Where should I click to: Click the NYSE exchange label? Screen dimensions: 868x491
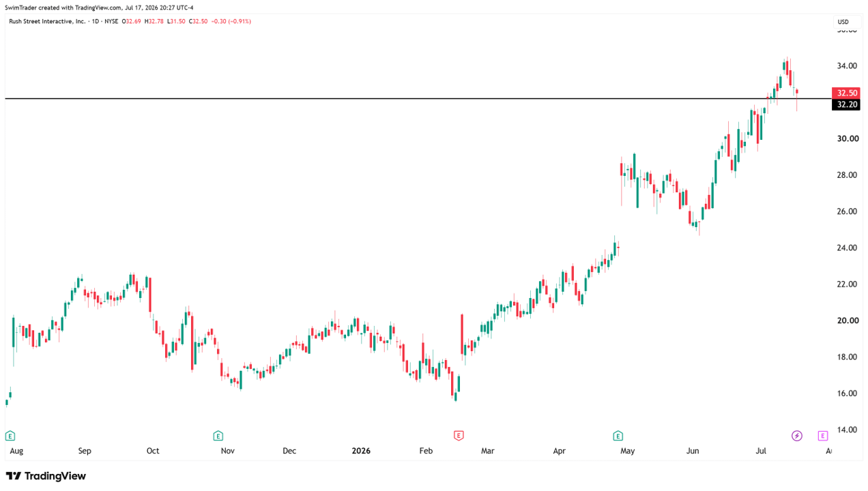(x=112, y=21)
